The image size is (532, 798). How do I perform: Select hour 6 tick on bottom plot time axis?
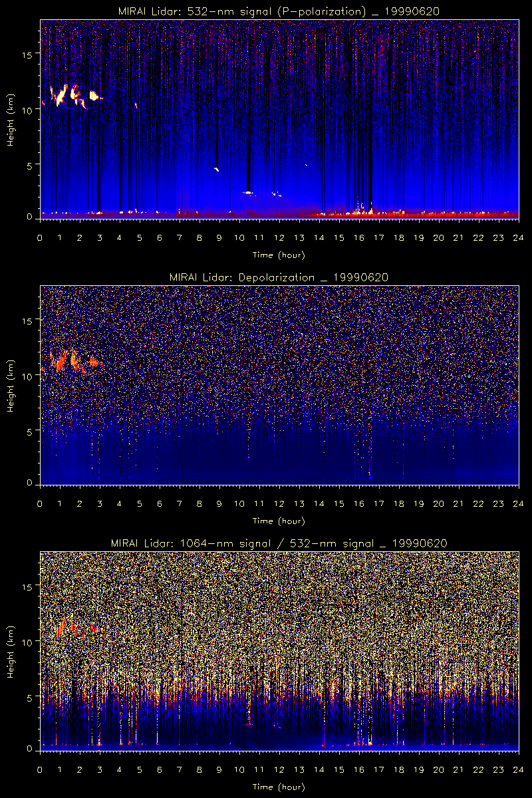click(x=159, y=769)
